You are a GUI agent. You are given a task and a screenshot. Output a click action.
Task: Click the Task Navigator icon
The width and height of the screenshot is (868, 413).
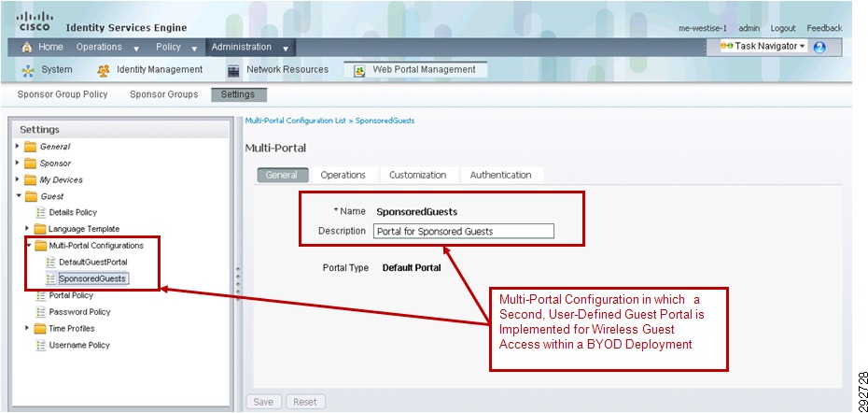click(726, 47)
